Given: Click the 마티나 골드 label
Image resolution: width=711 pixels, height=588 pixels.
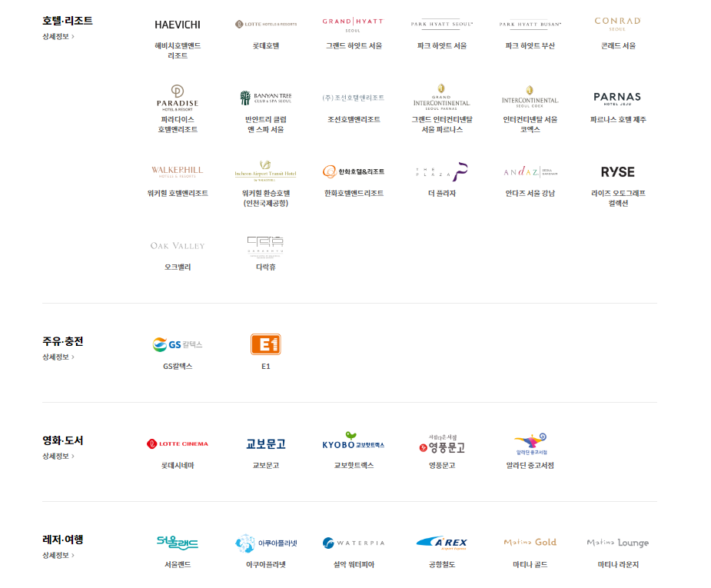Looking at the screenshot, I should tap(530, 565).
